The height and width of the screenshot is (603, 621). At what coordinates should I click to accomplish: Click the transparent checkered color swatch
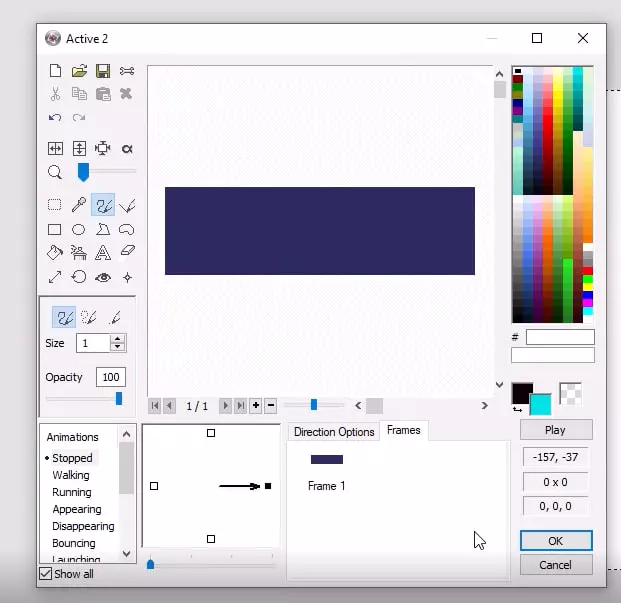[x=571, y=394]
